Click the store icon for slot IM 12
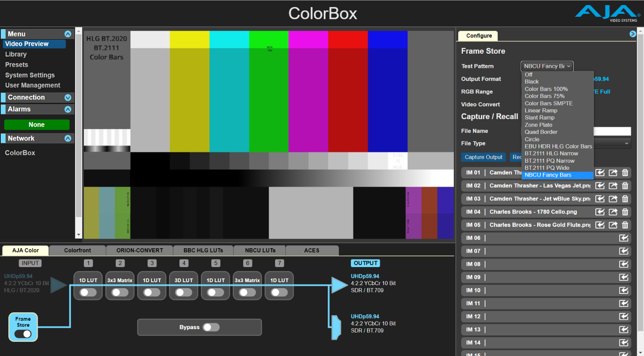 623,317
